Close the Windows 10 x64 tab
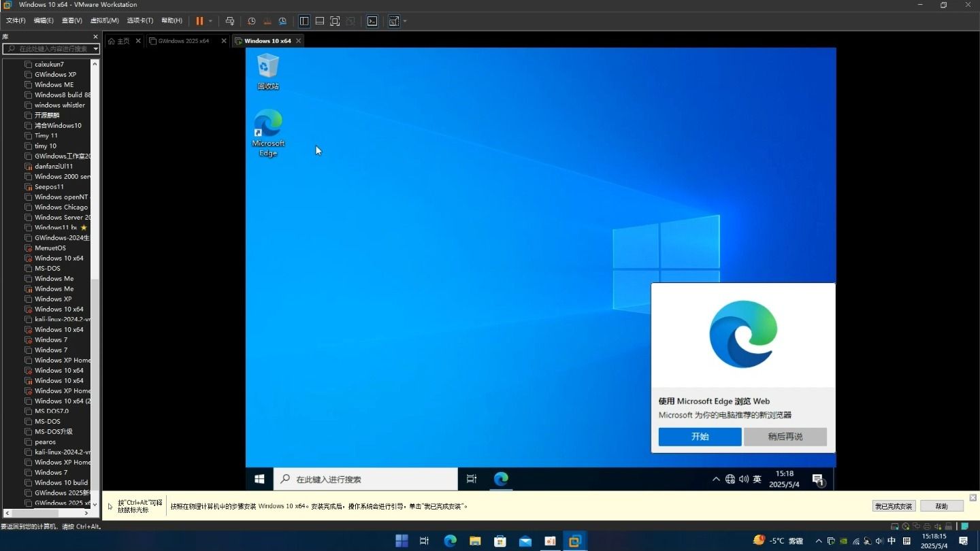 tap(298, 41)
